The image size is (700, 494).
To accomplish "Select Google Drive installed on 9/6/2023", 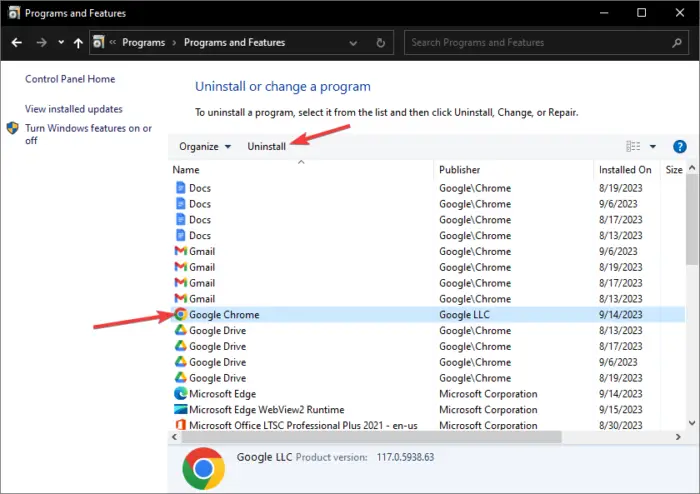I will (x=428, y=362).
